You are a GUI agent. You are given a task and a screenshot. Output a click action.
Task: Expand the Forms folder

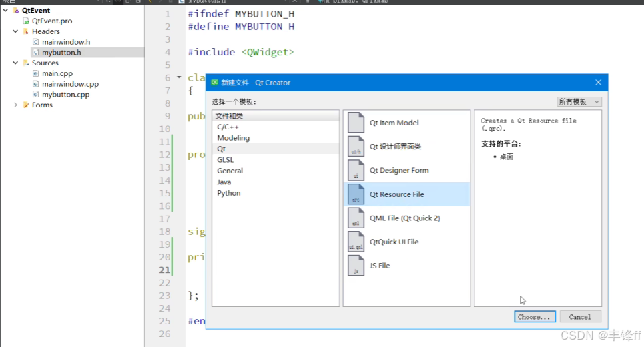coord(15,105)
